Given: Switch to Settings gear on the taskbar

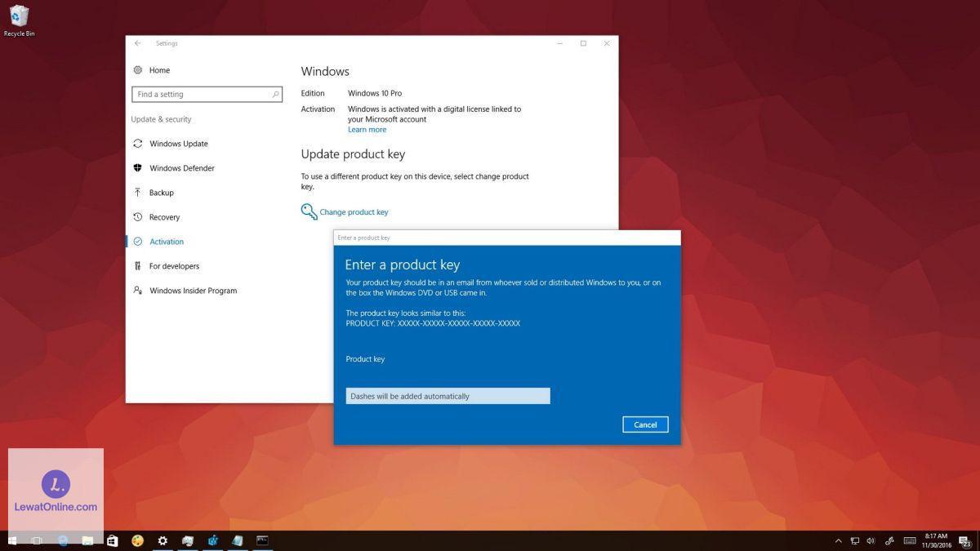Looking at the screenshot, I should pyautogui.click(x=163, y=540).
